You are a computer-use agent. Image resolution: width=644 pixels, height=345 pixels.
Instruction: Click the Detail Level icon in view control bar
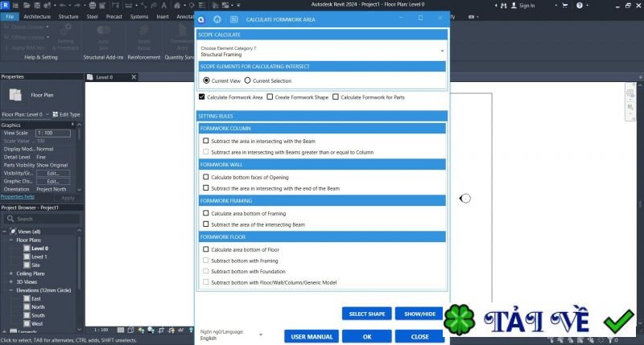click(120, 330)
